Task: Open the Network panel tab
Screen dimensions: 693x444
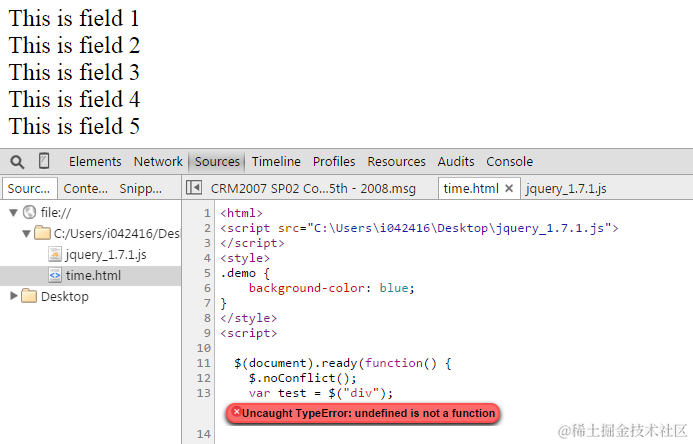Action: click(x=158, y=162)
